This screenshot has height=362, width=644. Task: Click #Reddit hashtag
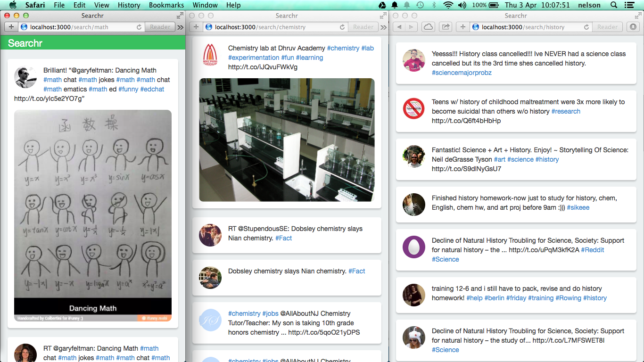pyautogui.click(x=593, y=250)
